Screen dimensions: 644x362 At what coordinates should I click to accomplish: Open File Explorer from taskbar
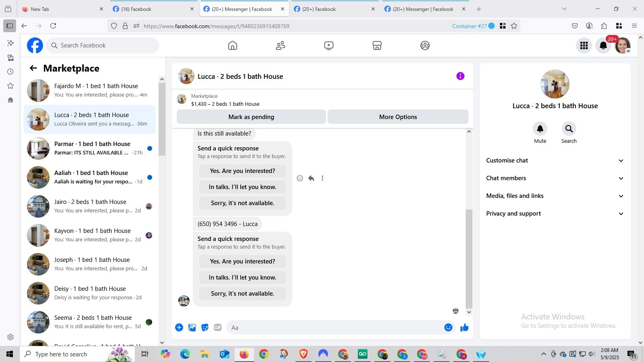204,354
